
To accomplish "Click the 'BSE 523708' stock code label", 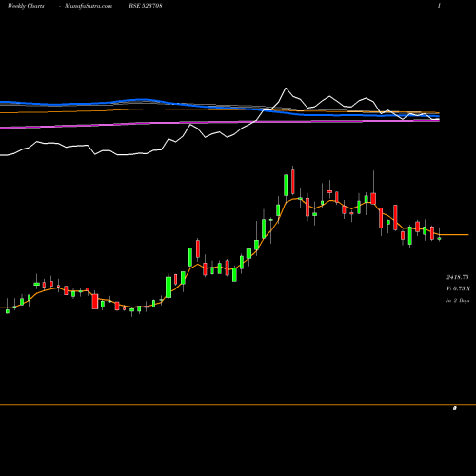I will tap(146, 6).
